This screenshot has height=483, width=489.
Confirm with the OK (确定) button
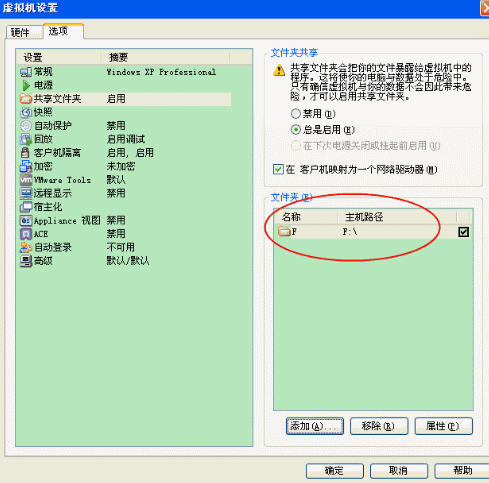pos(335,471)
